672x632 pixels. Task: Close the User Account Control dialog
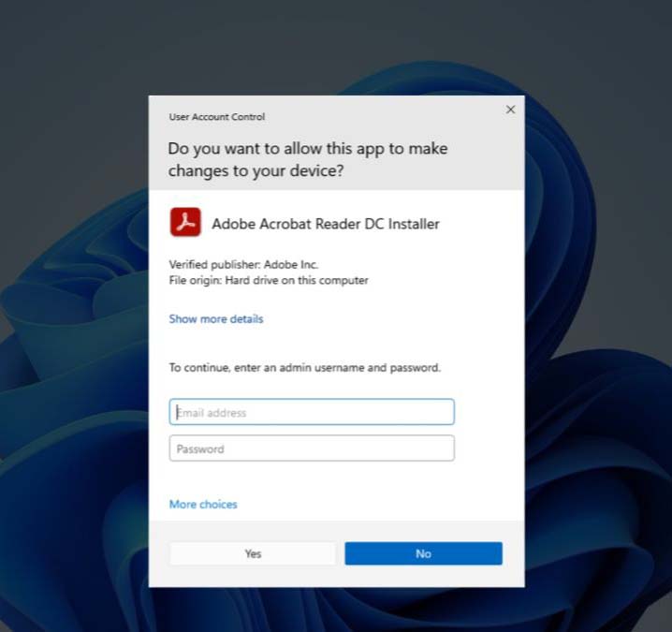click(x=510, y=110)
